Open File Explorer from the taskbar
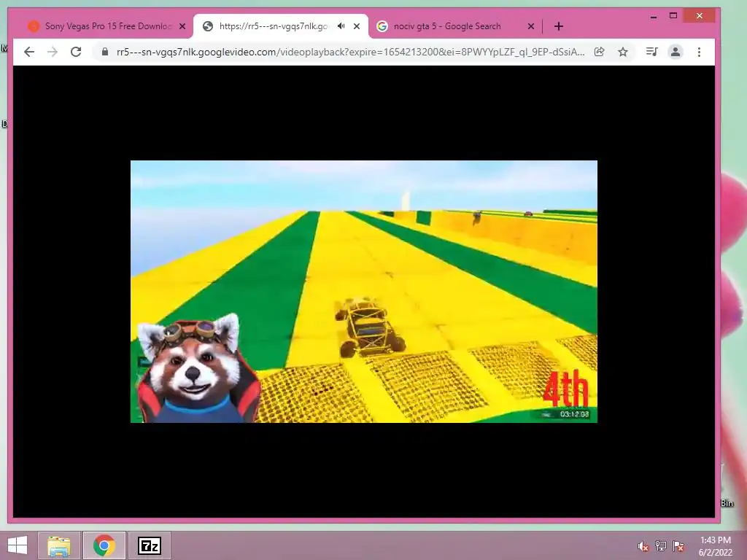747x560 pixels. click(x=58, y=545)
